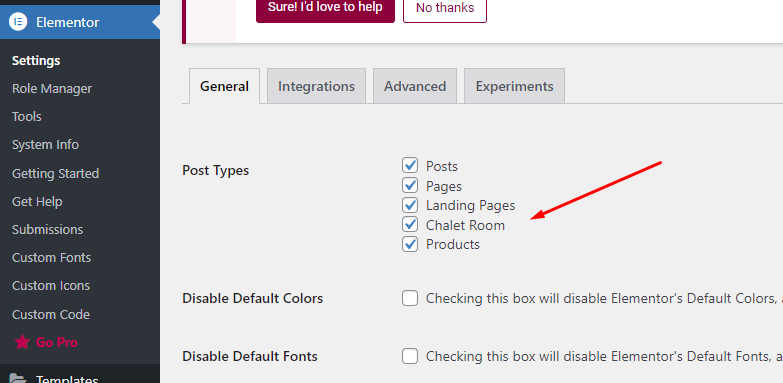The width and height of the screenshot is (783, 383).
Task: Click the Elementor logo icon in sidebar
Action: (18, 22)
